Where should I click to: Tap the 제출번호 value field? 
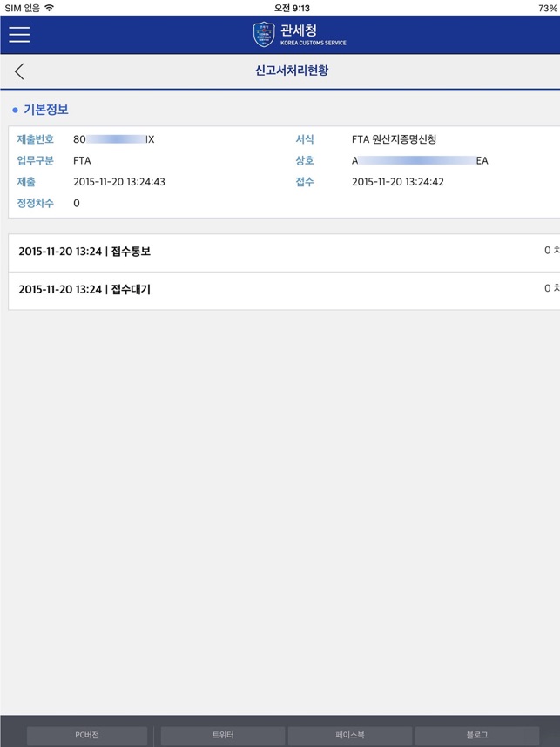(114, 139)
